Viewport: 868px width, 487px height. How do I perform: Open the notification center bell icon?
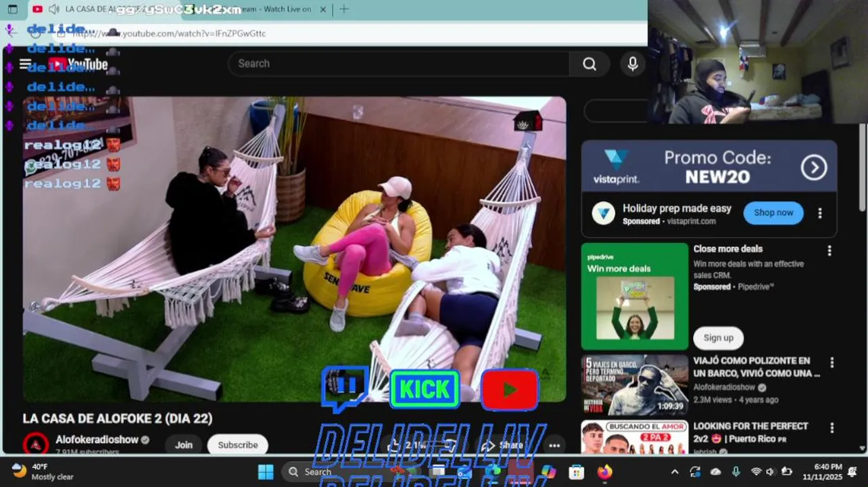tap(852, 471)
